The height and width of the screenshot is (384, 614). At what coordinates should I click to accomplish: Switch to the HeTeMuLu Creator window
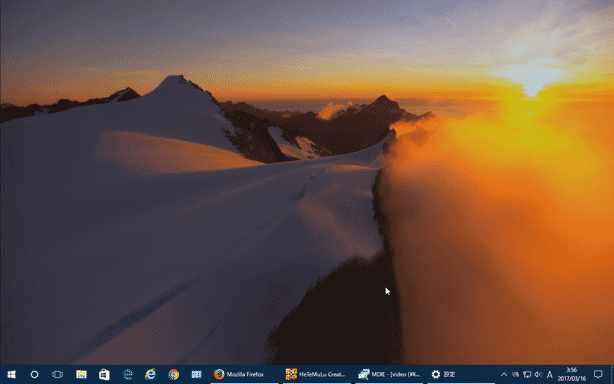coord(317,375)
